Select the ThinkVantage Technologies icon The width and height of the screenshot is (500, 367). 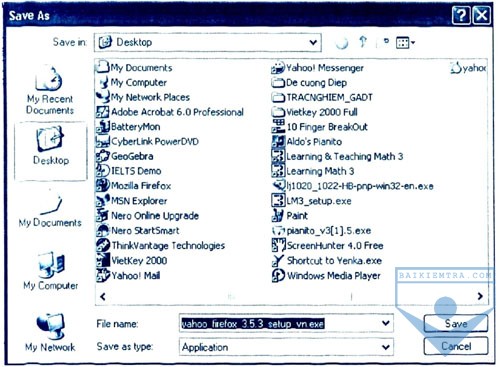(103, 246)
